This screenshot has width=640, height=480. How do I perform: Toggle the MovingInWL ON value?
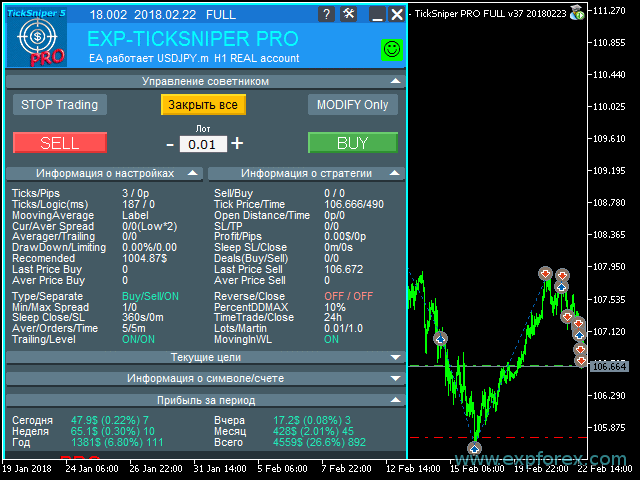331,340
